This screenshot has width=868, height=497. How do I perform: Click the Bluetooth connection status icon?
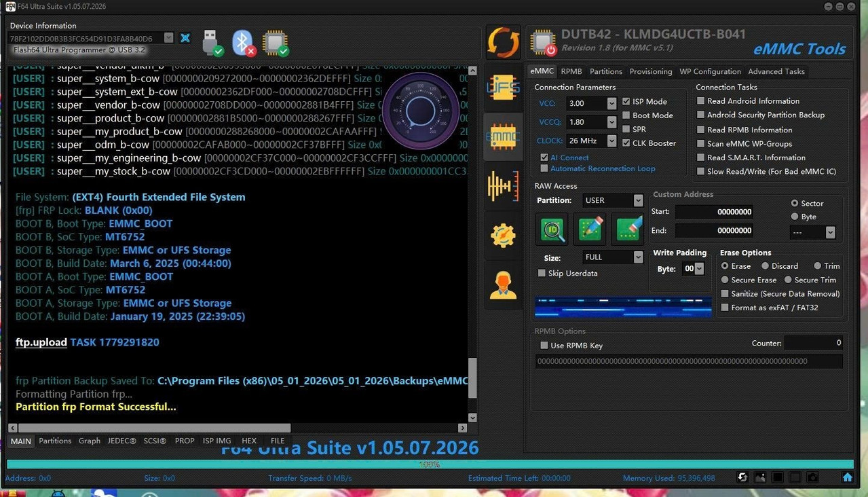(244, 43)
